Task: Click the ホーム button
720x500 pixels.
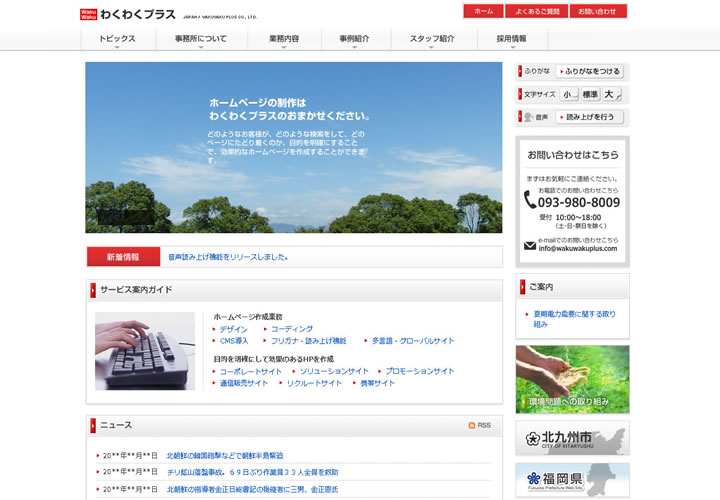Action: point(484,11)
